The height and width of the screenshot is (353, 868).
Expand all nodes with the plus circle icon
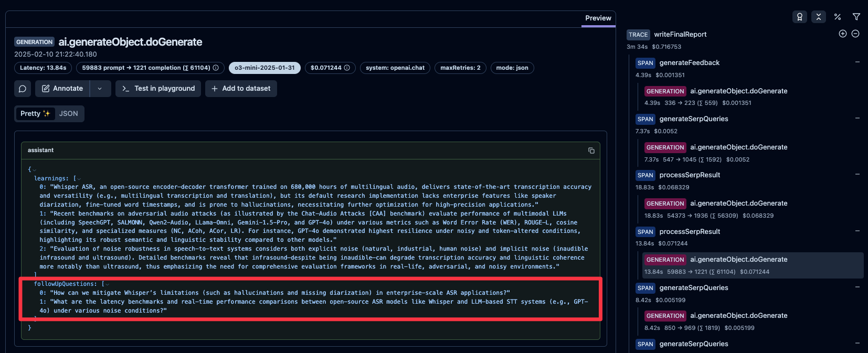tap(843, 34)
